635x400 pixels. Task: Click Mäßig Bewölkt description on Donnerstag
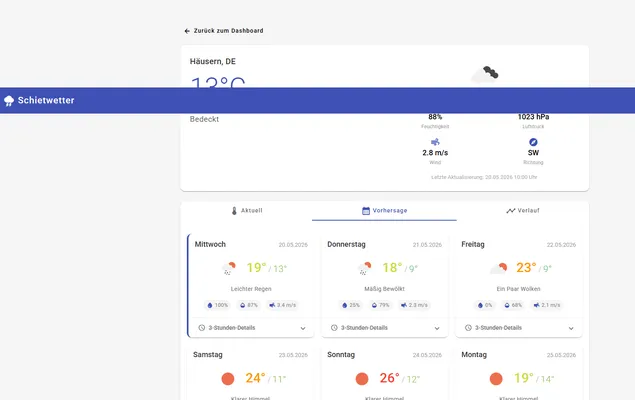pyautogui.click(x=384, y=289)
